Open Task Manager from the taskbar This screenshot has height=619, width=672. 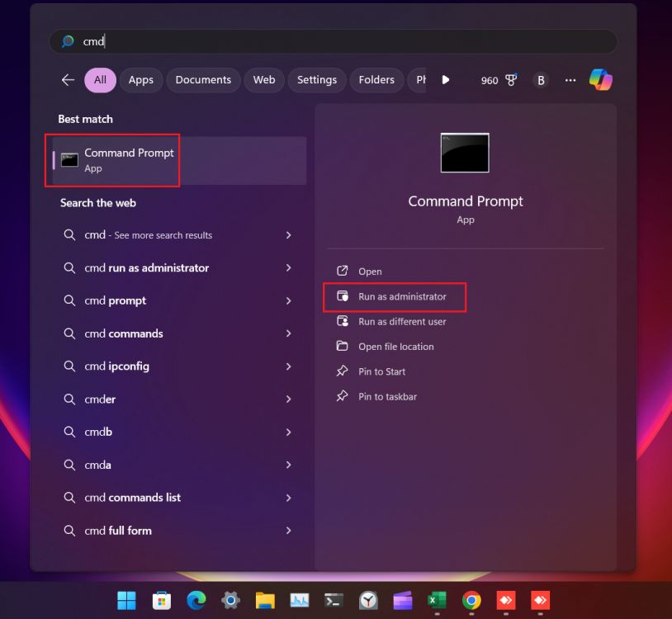click(300, 600)
